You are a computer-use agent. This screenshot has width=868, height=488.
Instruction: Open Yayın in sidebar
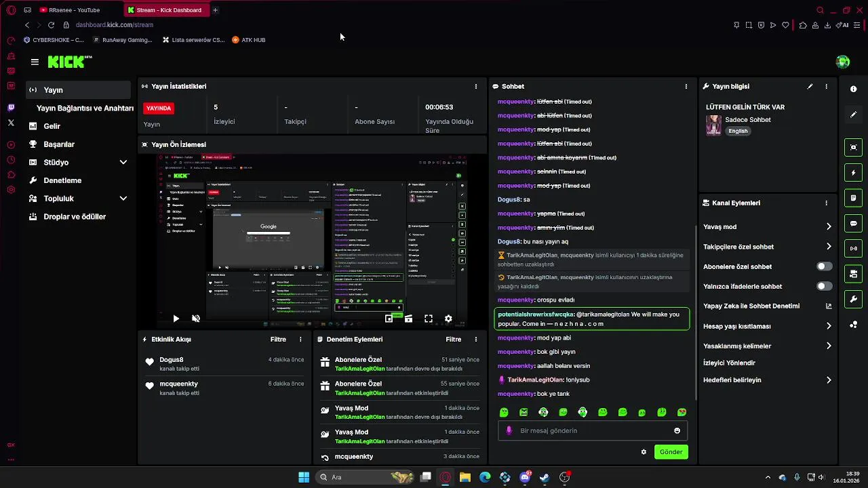[78, 89]
